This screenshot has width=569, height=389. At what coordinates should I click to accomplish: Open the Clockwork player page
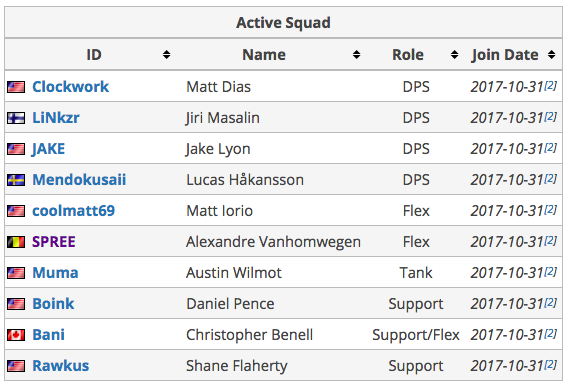(x=70, y=87)
